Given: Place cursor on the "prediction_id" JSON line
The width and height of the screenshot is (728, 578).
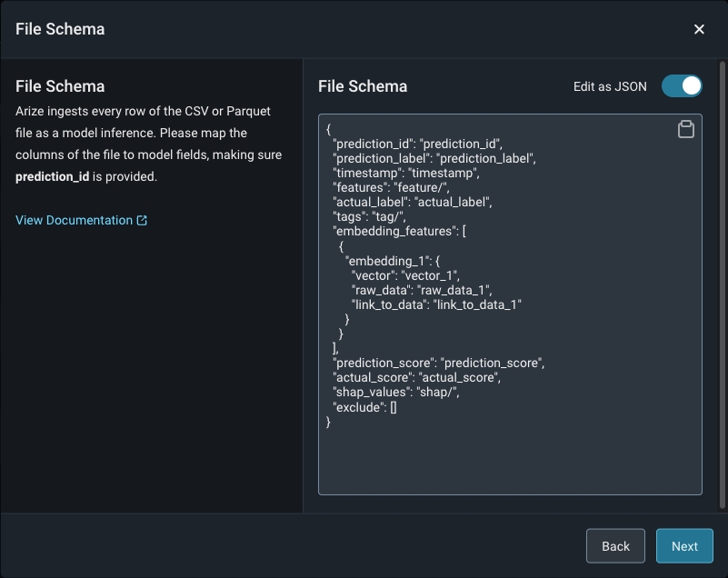Looking at the screenshot, I should coord(417,144).
